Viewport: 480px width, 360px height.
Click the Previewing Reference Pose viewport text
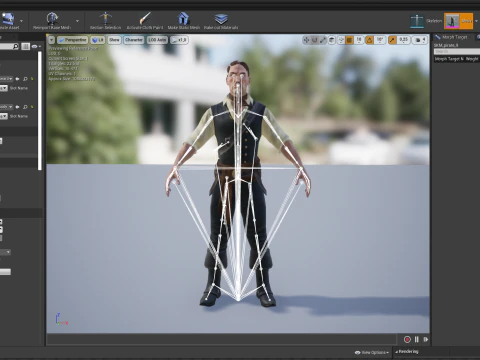(73, 48)
